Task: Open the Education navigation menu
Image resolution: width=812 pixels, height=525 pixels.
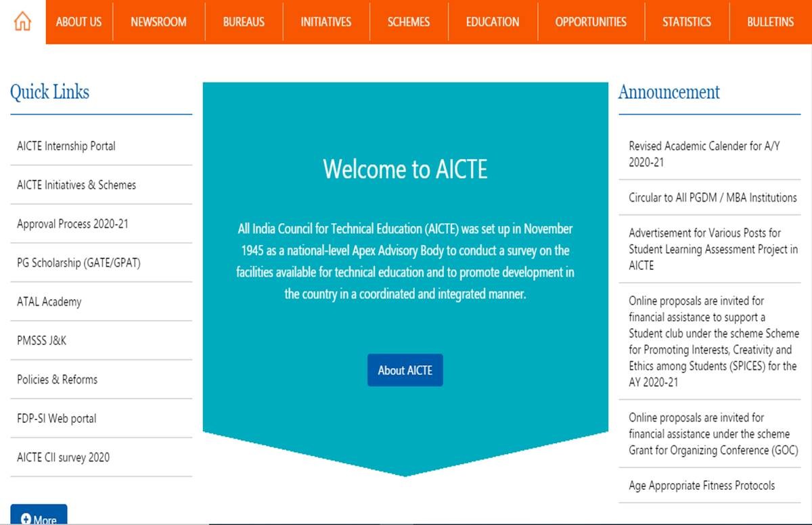Action: pyautogui.click(x=492, y=22)
